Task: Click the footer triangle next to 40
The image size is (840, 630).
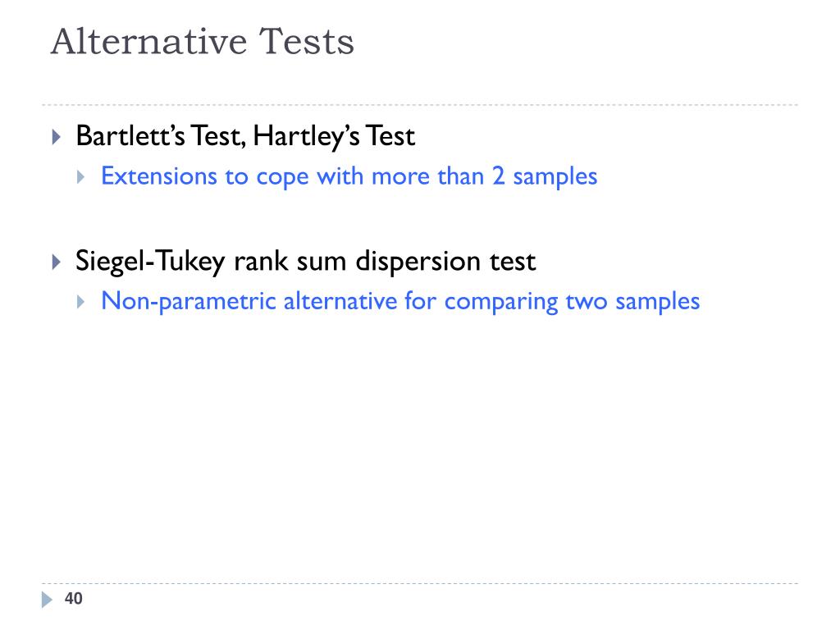Action: pos(47,600)
